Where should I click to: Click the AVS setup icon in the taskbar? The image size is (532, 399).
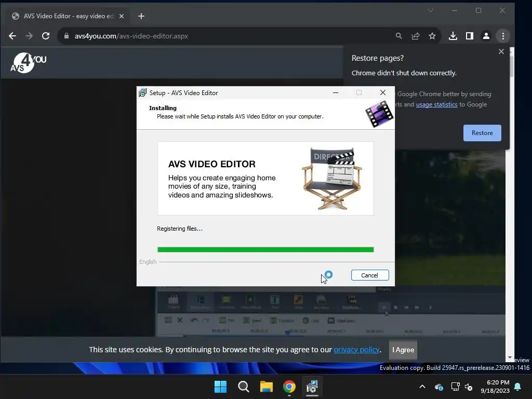coord(312,387)
